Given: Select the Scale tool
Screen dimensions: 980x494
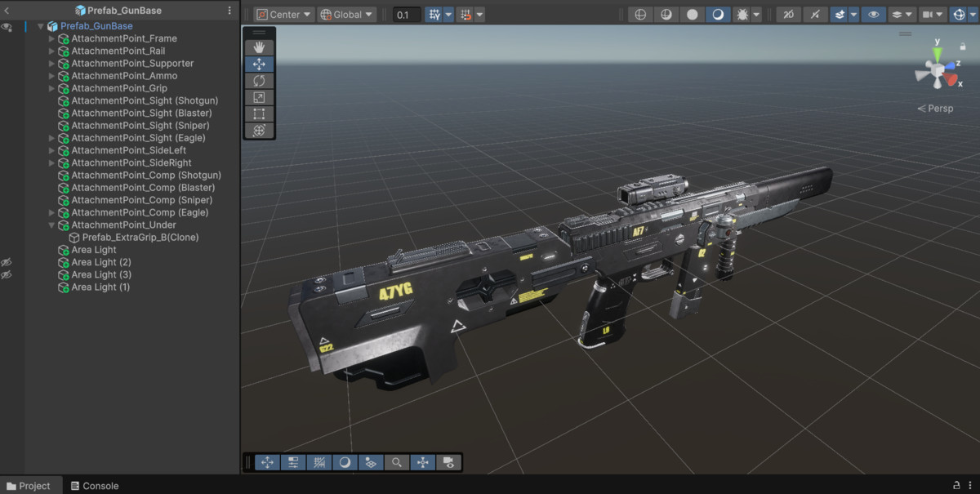Looking at the screenshot, I should point(259,97).
